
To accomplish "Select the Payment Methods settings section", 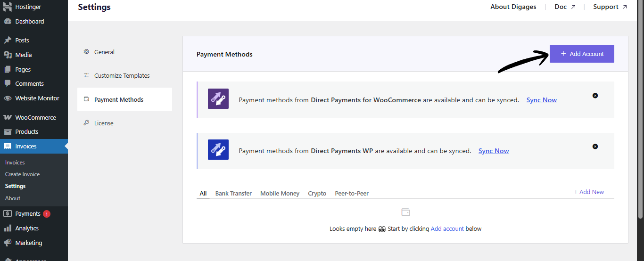I will click(124, 99).
